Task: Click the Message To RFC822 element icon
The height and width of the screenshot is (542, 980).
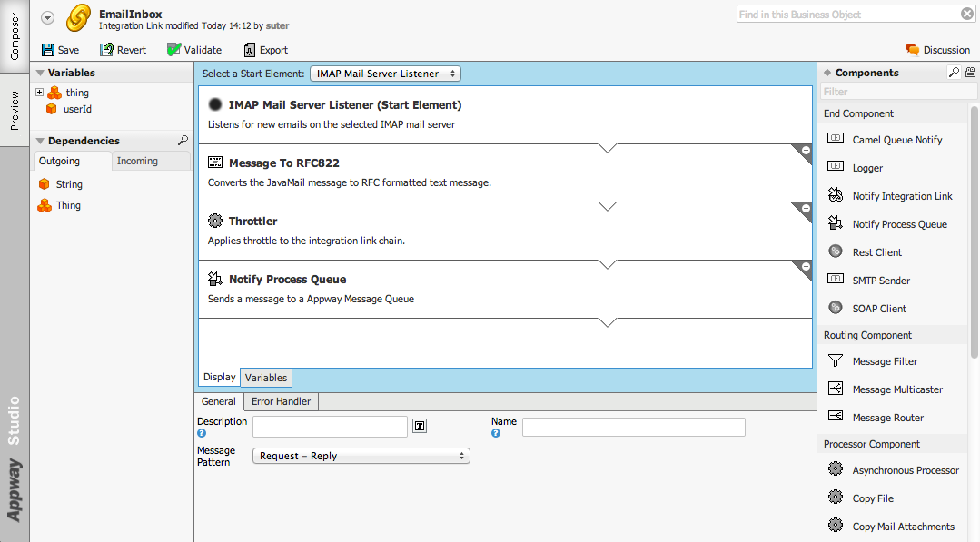Action: point(215,163)
